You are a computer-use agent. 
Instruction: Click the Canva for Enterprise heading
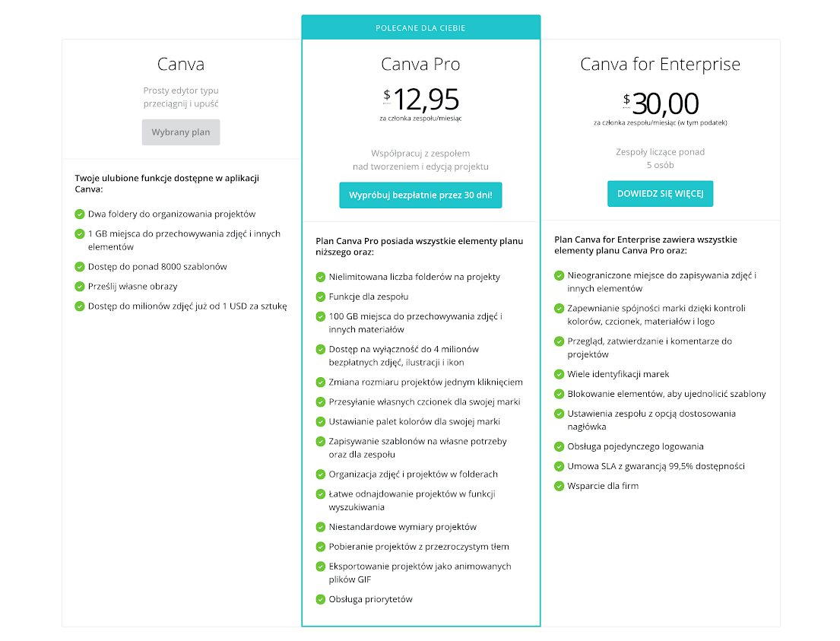click(660, 65)
